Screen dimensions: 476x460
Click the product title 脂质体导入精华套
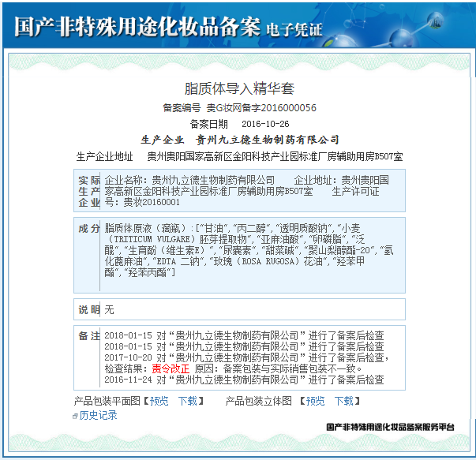pyautogui.click(x=239, y=88)
